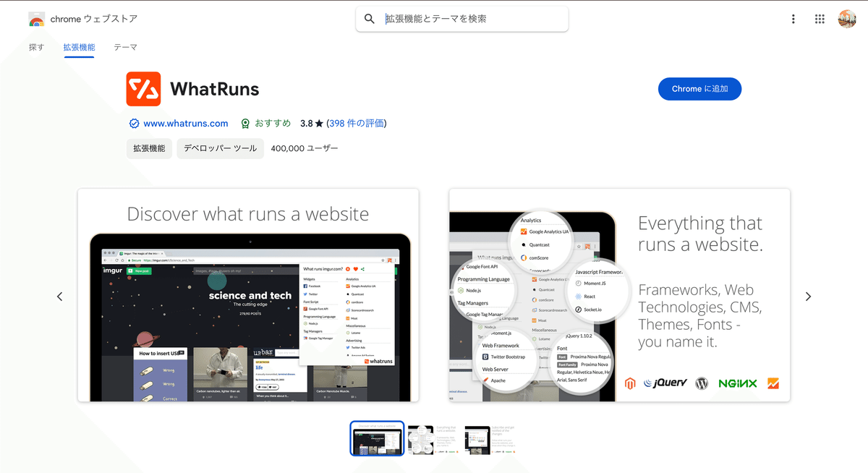
Task: Click the verified publisher badge icon
Action: [134, 124]
